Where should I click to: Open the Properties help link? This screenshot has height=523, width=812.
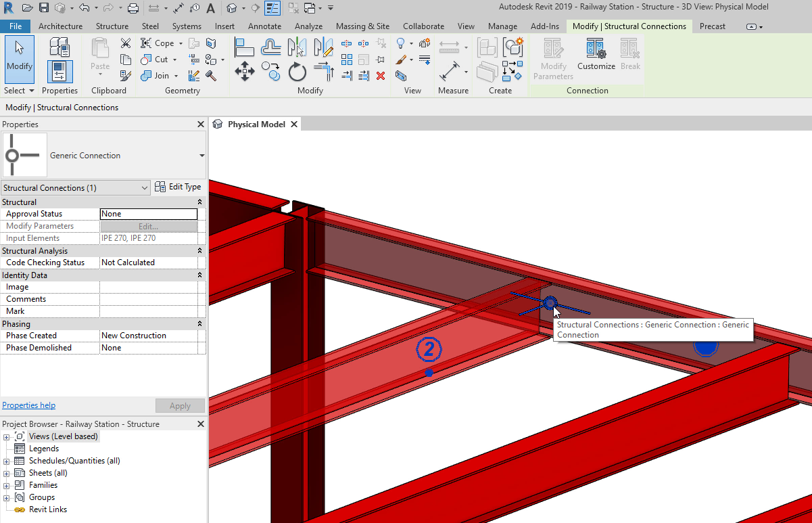pos(28,405)
